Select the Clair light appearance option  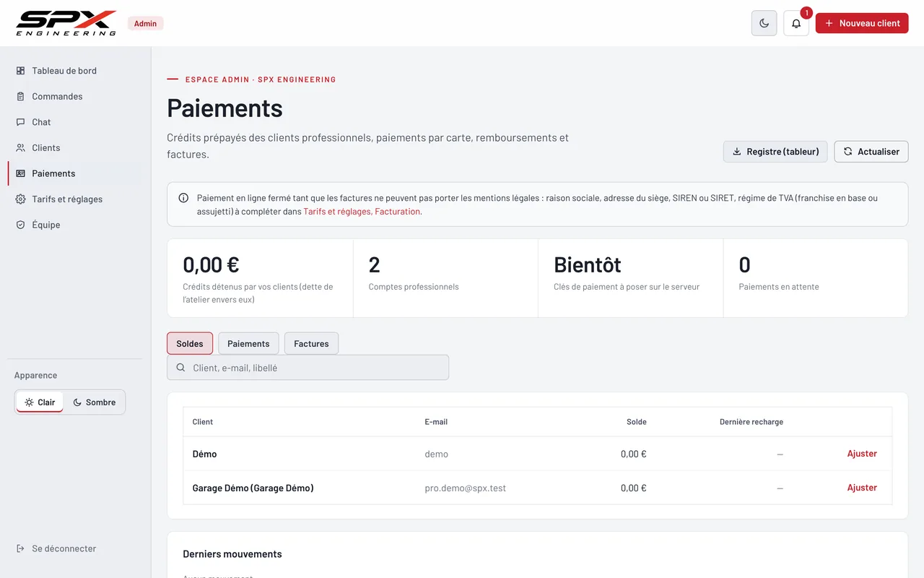[x=40, y=402]
